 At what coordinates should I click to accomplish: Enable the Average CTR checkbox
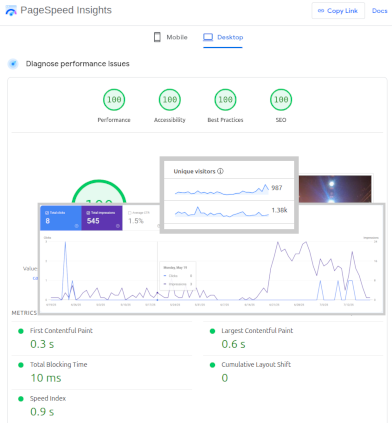pos(130,213)
